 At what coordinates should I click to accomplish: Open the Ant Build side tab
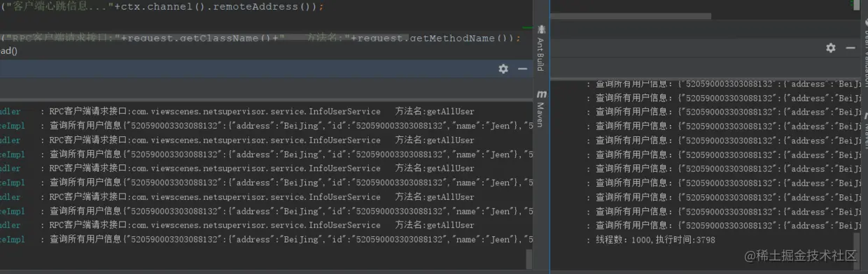click(540, 48)
